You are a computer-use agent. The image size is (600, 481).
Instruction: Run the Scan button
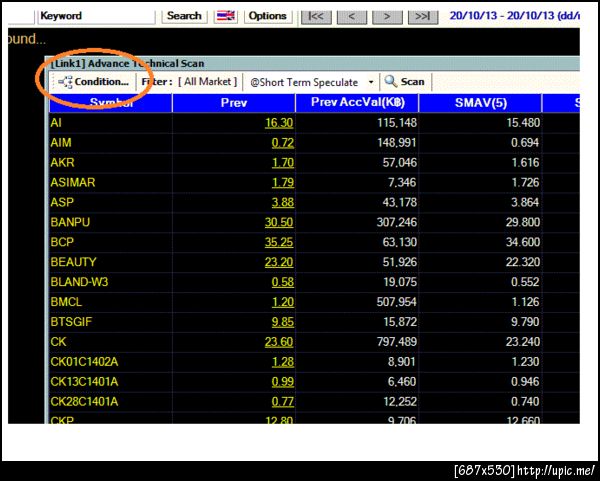pos(405,82)
